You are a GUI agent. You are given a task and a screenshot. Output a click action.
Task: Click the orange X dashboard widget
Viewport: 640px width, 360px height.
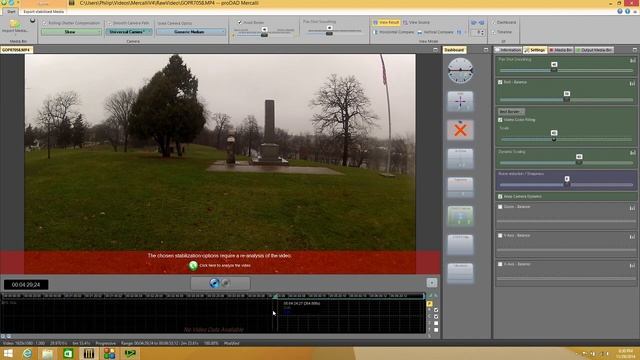point(460,130)
